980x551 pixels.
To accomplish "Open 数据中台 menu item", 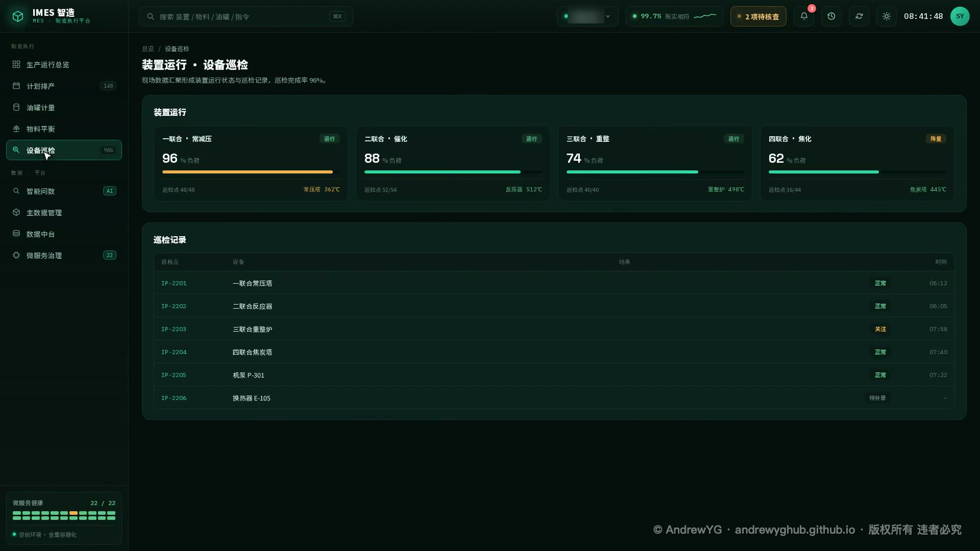I will 64,234.
